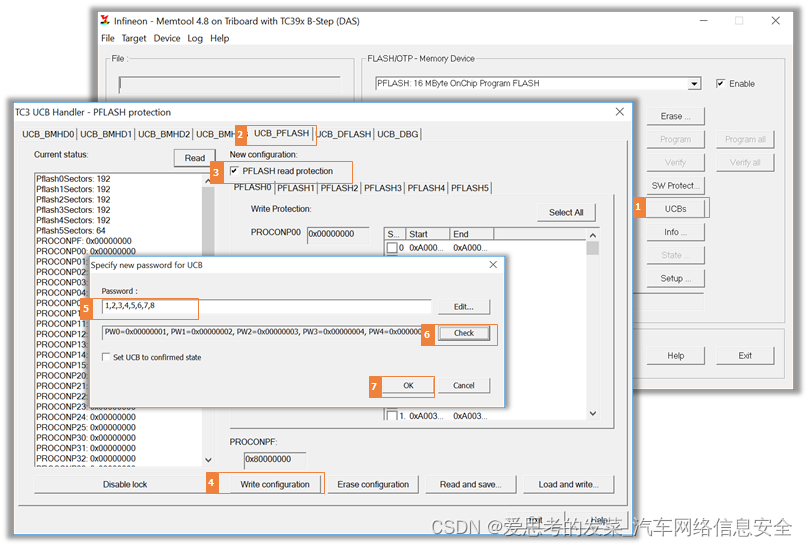Click sector list scroll down arrow
Screen dimensions: 808x546
pyautogui.click(x=593, y=413)
